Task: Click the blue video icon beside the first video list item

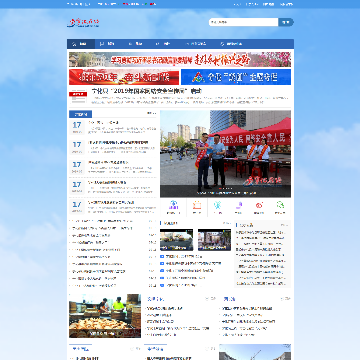Action: coord(162,257)
